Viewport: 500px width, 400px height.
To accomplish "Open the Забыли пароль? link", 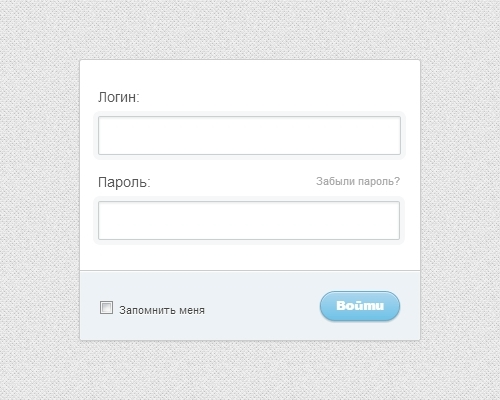I will point(358,181).
